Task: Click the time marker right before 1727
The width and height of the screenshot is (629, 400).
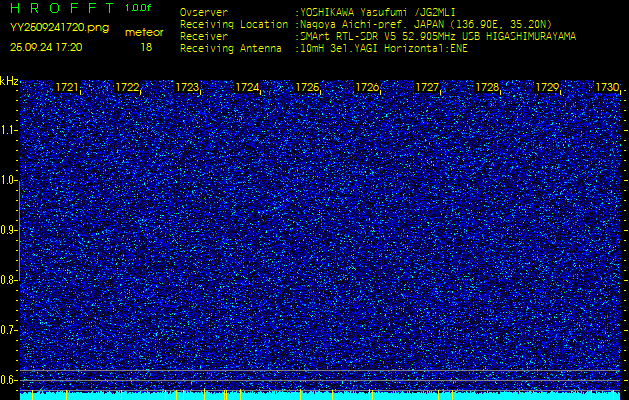Action: [x=367, y=87]
